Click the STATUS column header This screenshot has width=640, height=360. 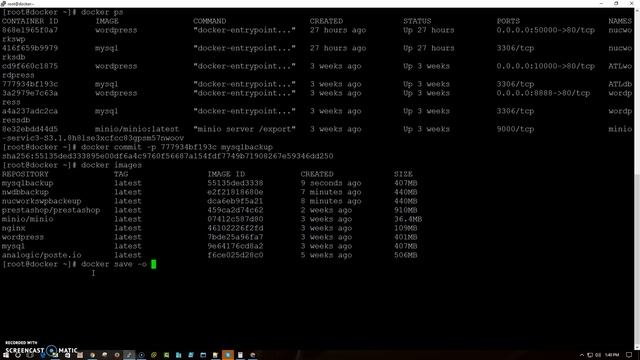tap(417, 21)
